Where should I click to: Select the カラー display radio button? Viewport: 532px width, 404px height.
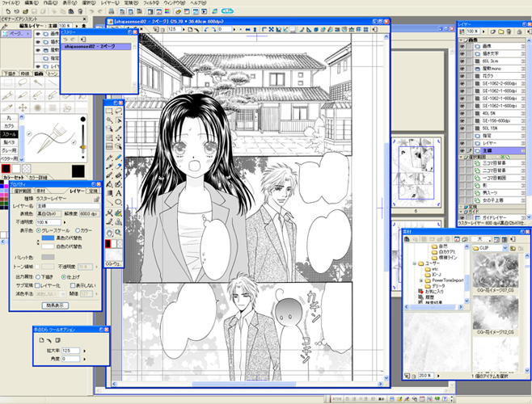coord(78,230)
